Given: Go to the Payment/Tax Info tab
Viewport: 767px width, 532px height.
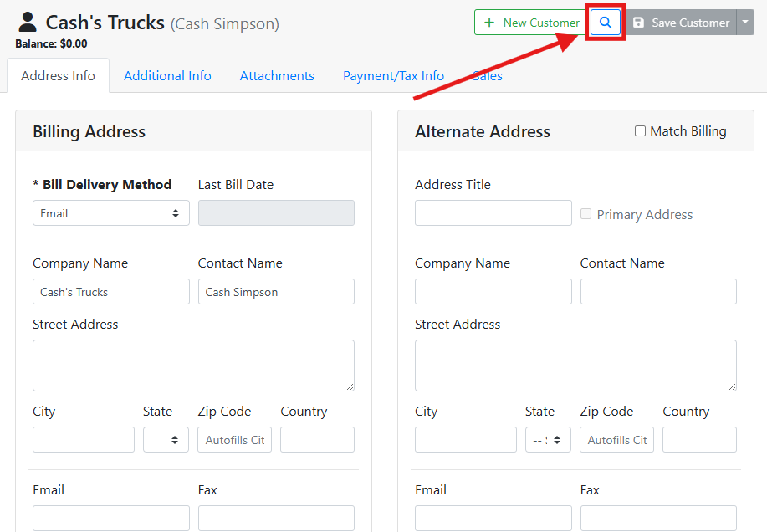Looking at the screenshot, I should pyautogui.click(x=393, y=76).
